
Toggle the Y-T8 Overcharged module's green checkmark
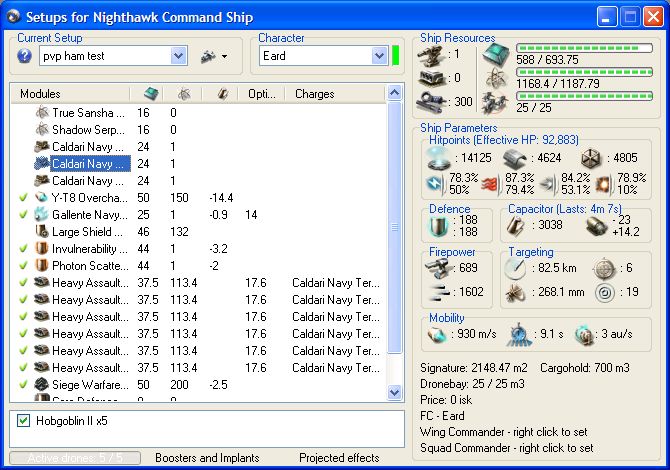[23, 198]
